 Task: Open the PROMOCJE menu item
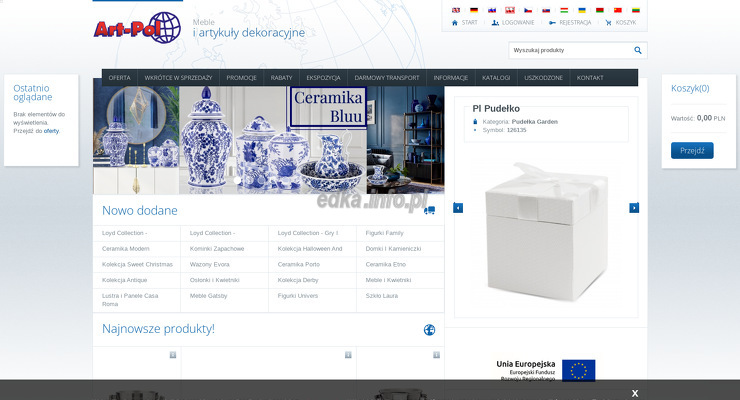tap(241, 77)
